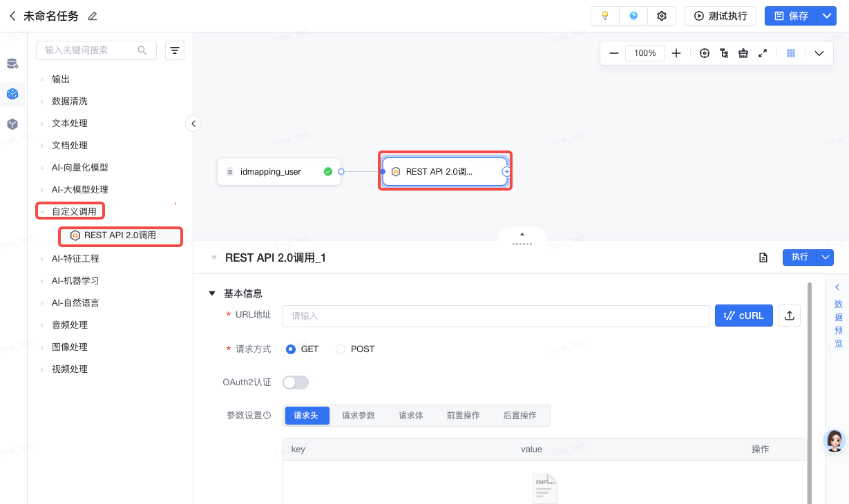Switch to the 请求参数 tab

(x=359, y=416)
